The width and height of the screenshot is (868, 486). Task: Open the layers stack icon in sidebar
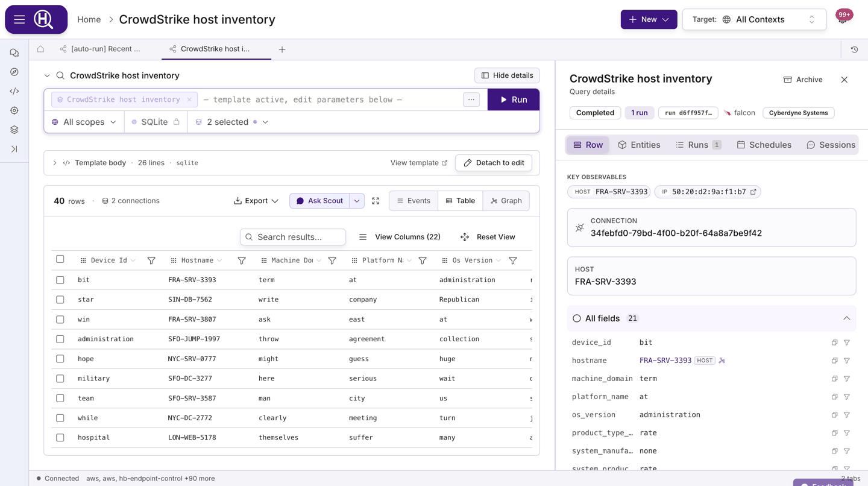(14, 130)
